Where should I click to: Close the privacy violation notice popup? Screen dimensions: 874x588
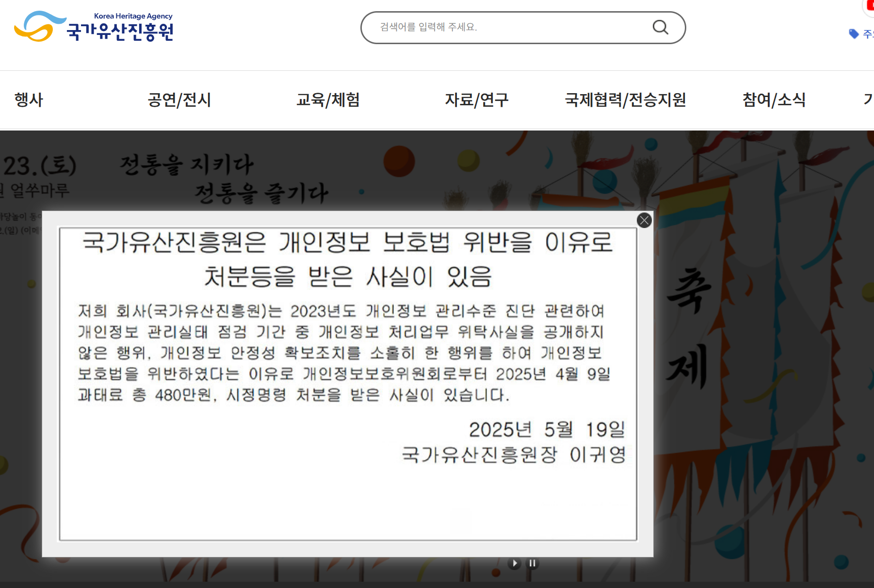(644, 220)
